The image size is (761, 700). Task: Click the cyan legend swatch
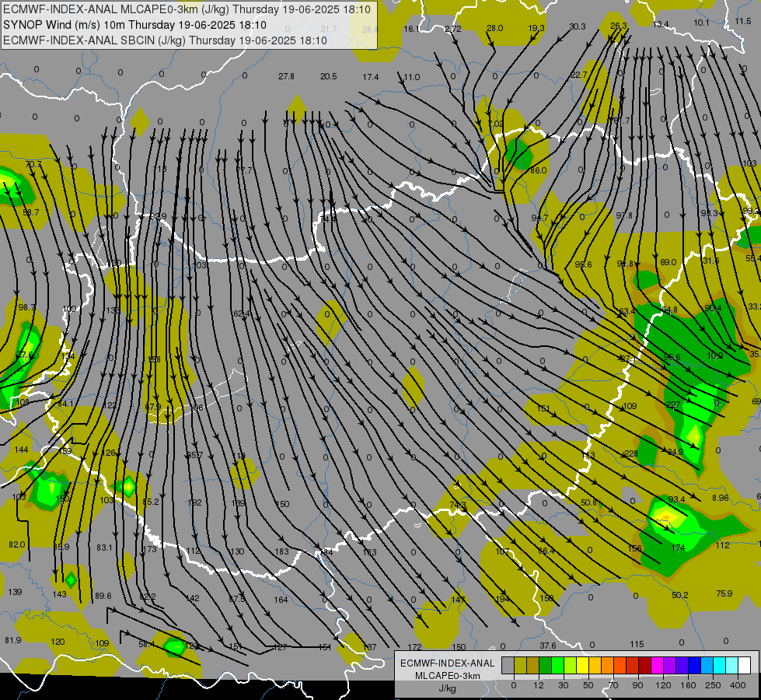tap(719, 665)
